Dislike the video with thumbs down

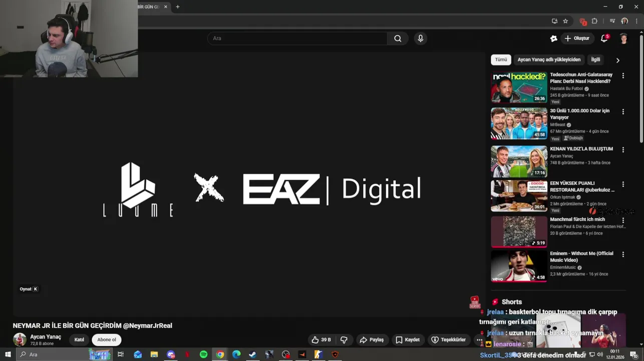(x=344, y=340)
